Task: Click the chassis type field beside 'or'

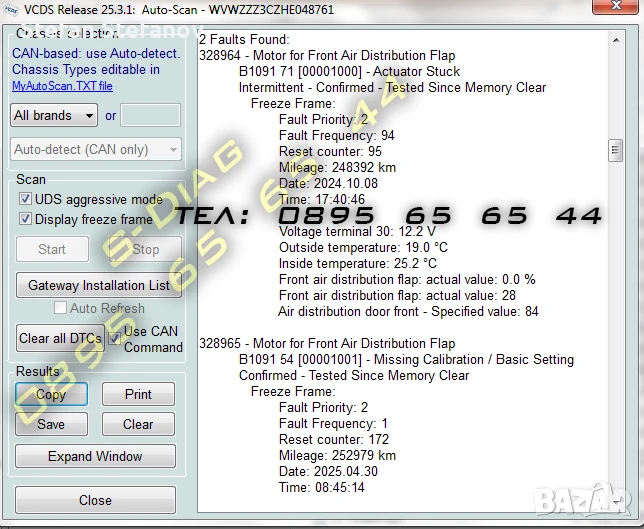Action: click(x=150, y=115)
